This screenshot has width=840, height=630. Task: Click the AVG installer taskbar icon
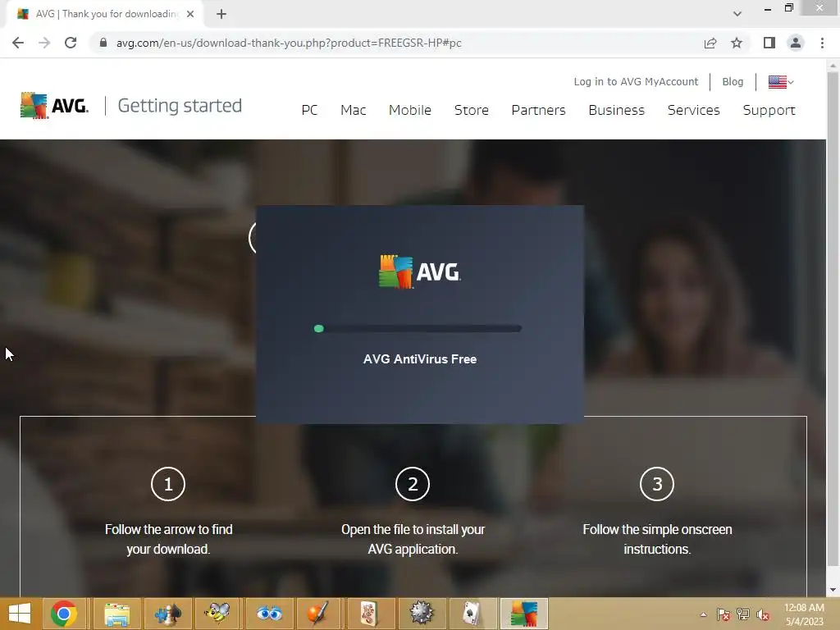[x=523, y=614]
